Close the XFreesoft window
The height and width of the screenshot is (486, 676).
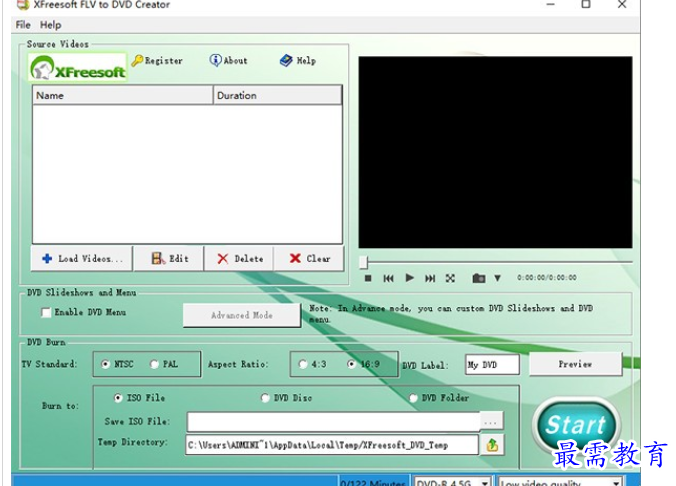click(622, 4)
